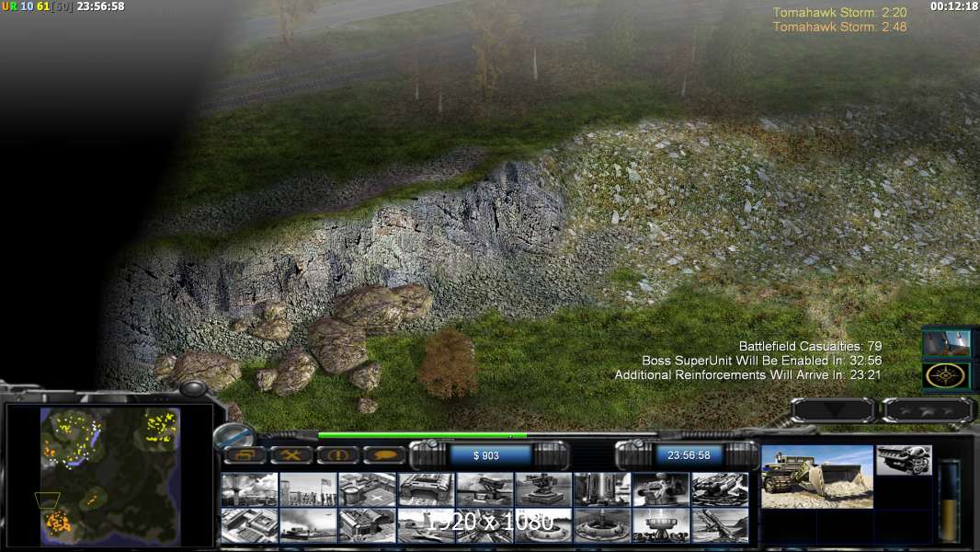The width and height of the screenshot is (980, 552).
Task: Build the power plant with cooling tower icon
Action: click(x=249, y=489)
